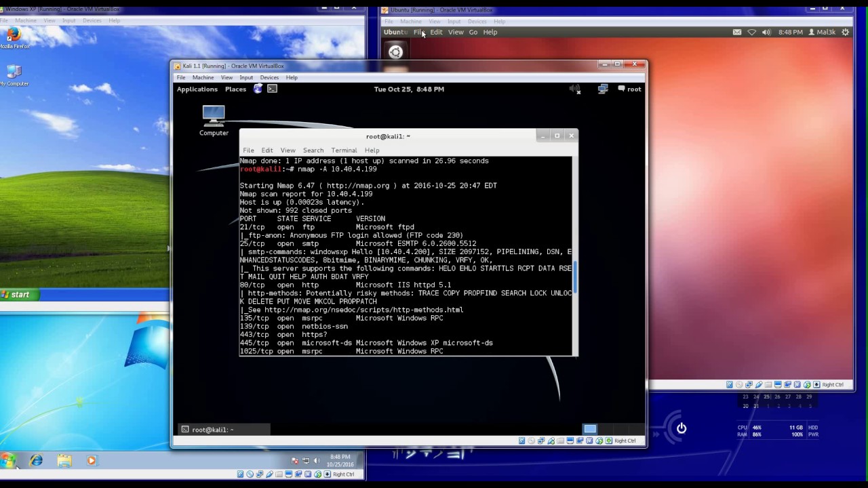Open the terminal View menu
Viewport: 868px width, 488px height.
click(288, 150)
